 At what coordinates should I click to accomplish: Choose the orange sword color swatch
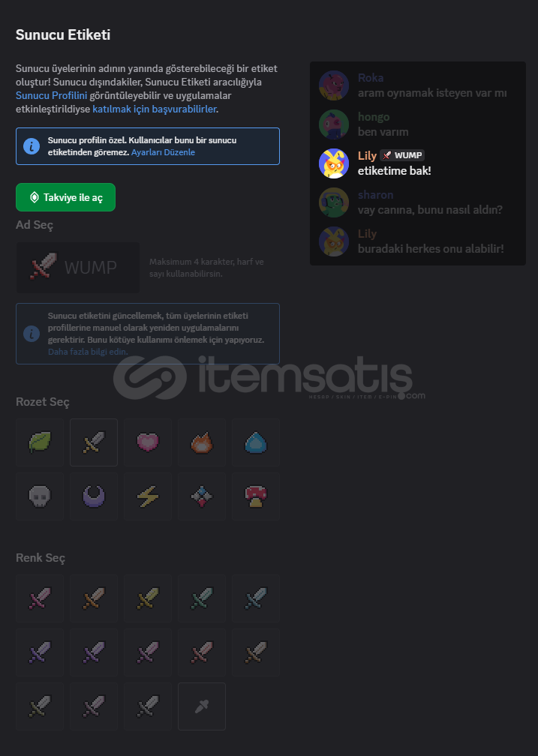pos(94,598)
